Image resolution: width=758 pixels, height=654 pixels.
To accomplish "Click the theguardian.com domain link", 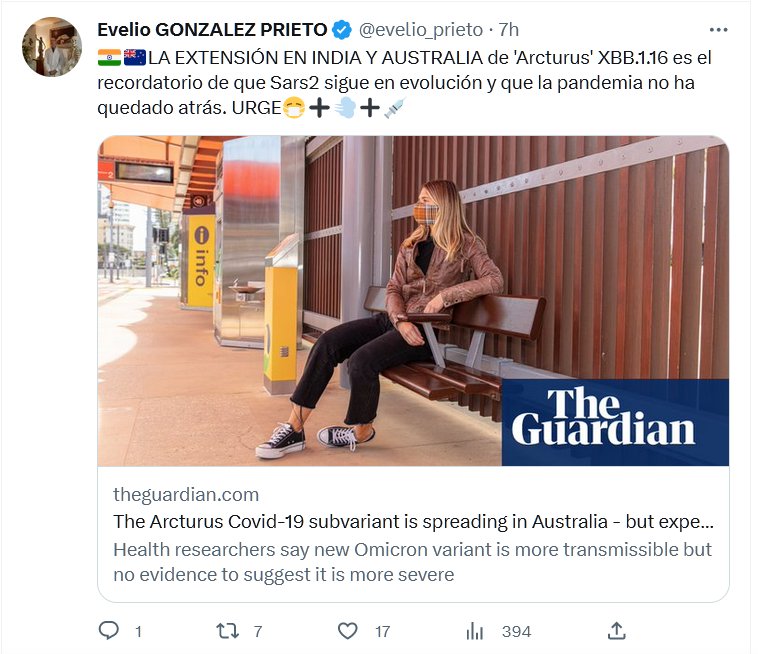I will (x=186, y=494).
